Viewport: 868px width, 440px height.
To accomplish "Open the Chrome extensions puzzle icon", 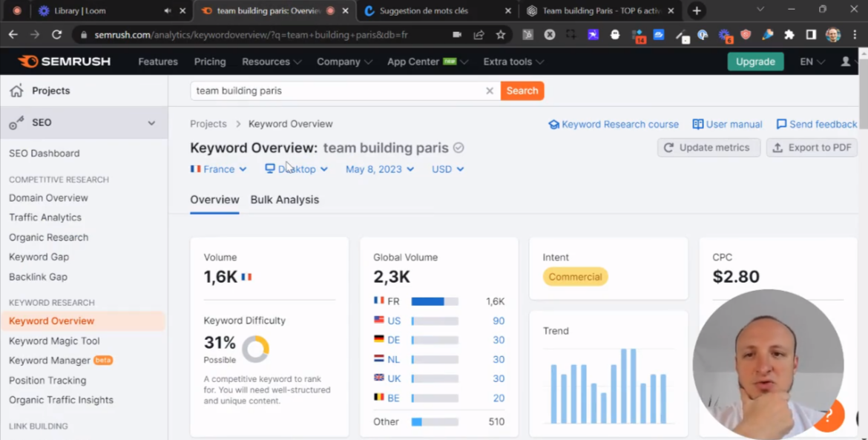I will (789, 35).
